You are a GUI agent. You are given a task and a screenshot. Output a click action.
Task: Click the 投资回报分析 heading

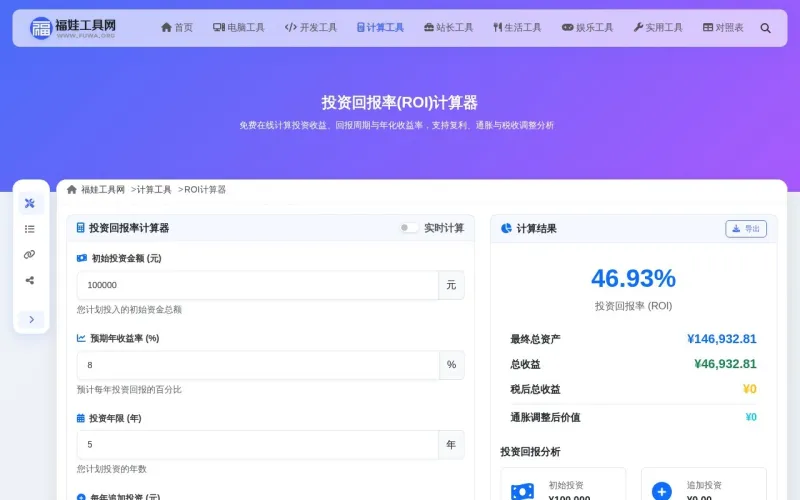click(530, 452)
